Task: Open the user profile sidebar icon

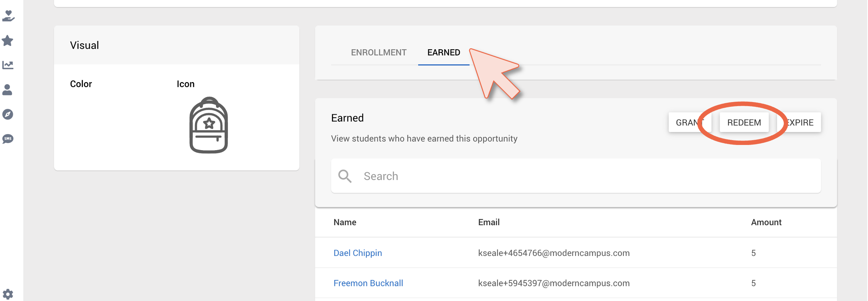Action: click(x=7, y=90)
